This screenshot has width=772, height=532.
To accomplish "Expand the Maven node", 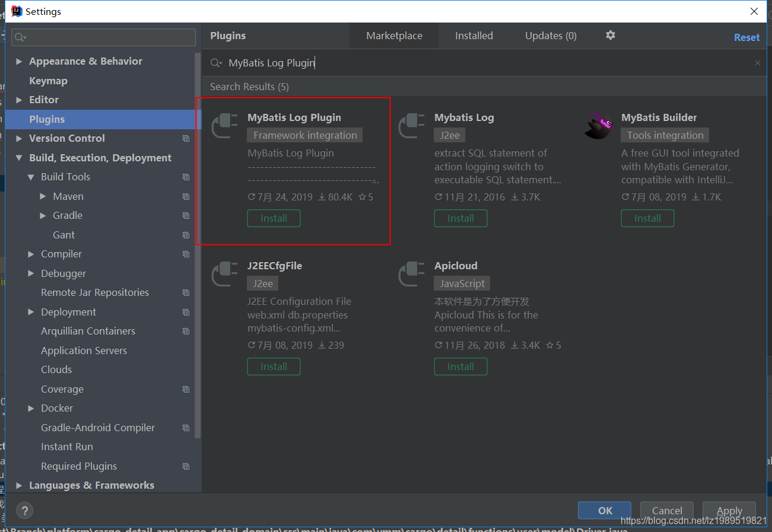I will coord(43,196).
